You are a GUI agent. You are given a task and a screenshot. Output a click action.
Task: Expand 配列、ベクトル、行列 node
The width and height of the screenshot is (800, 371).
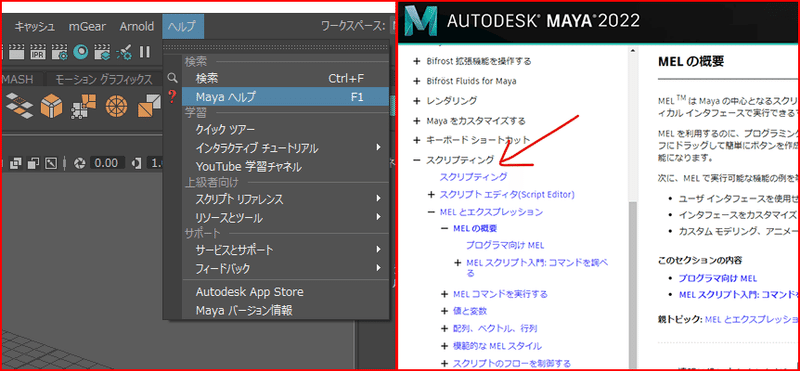[444, 329]
